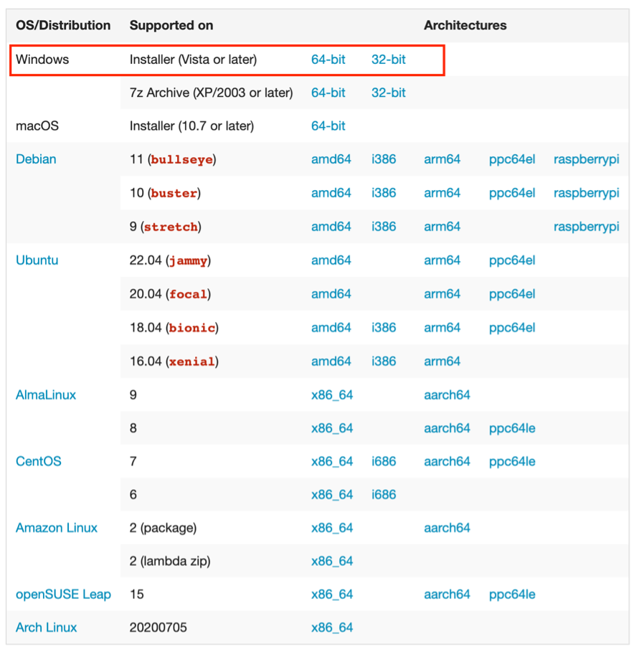Download arm64 package for Ubuntu 22.04 jammy
This screenshot has height=657, width=644.
point(442,260)
